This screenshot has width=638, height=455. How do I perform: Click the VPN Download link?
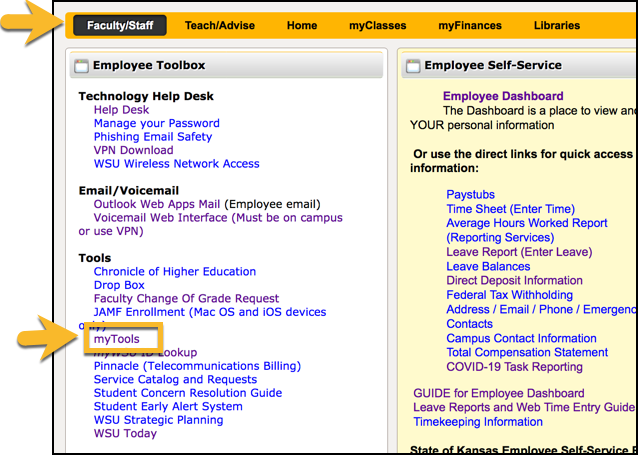[133, 150]
